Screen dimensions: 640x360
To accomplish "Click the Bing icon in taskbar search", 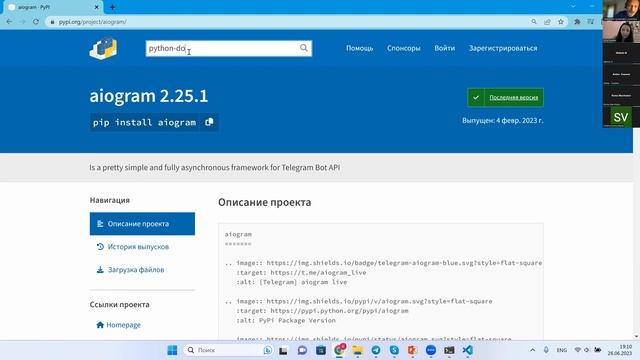I will [268, 350].
